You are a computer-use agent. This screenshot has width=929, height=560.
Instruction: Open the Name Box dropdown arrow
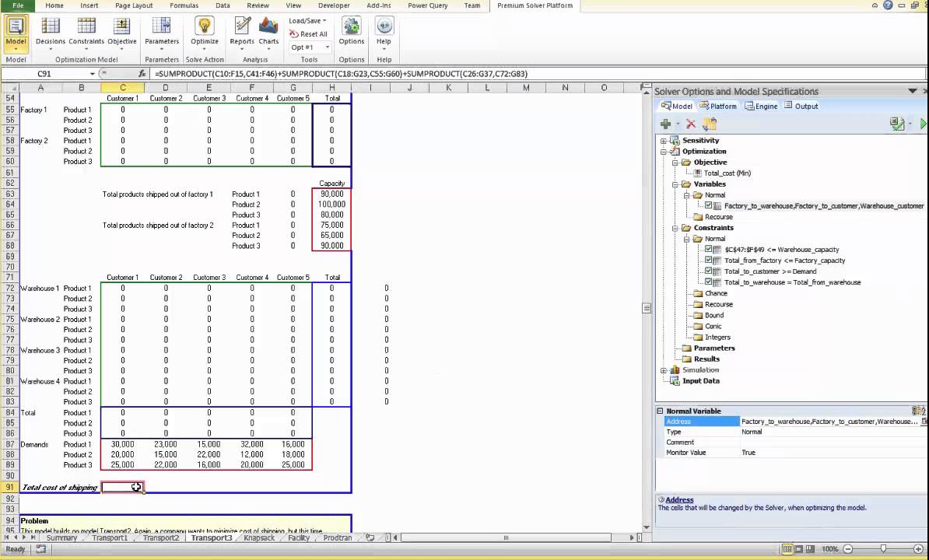(x=93, y=74)
